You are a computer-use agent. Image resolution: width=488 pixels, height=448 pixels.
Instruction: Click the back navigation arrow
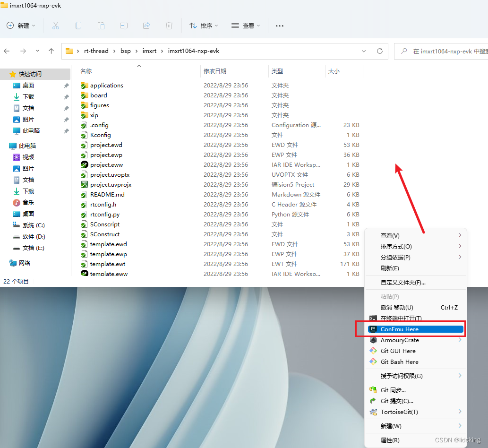pyautogui.click(x=8, y=51)
